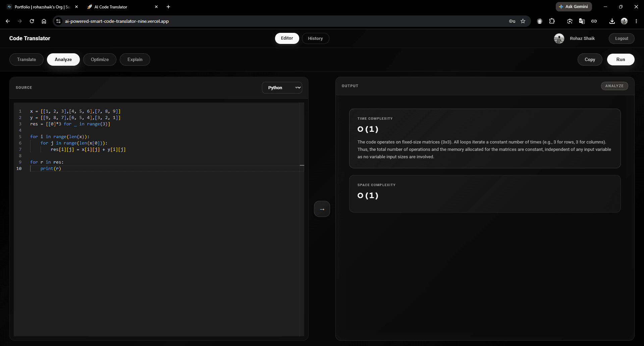Close the Portfolio tab
The image size is (644, 346).
pos(76,7)
